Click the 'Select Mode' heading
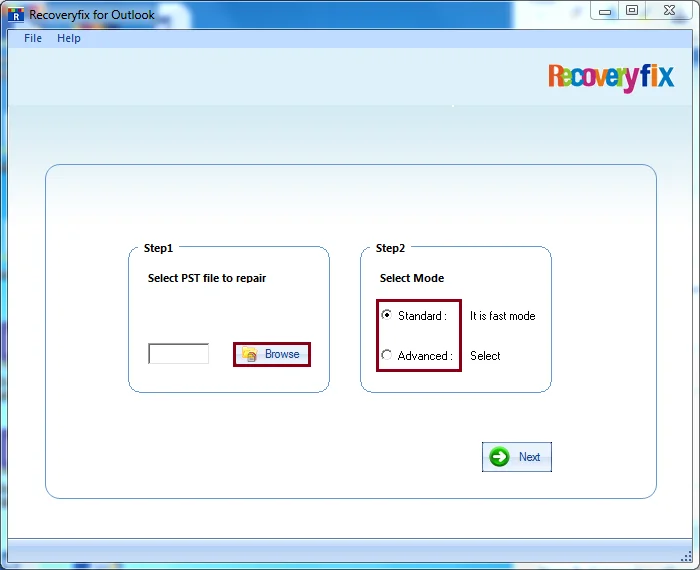Image resolution: width=700 pixels, height=570 pixels. tap(412, 278)
